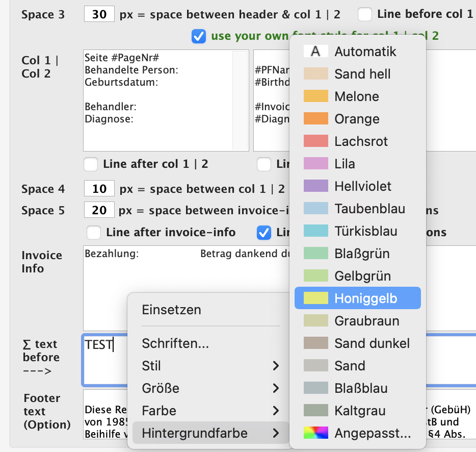Image resolution: width=476 pixels, height=452 pixels.
Task: Enable 'Line after col 1 | 2' checkbox
Action: click(91, 164)
